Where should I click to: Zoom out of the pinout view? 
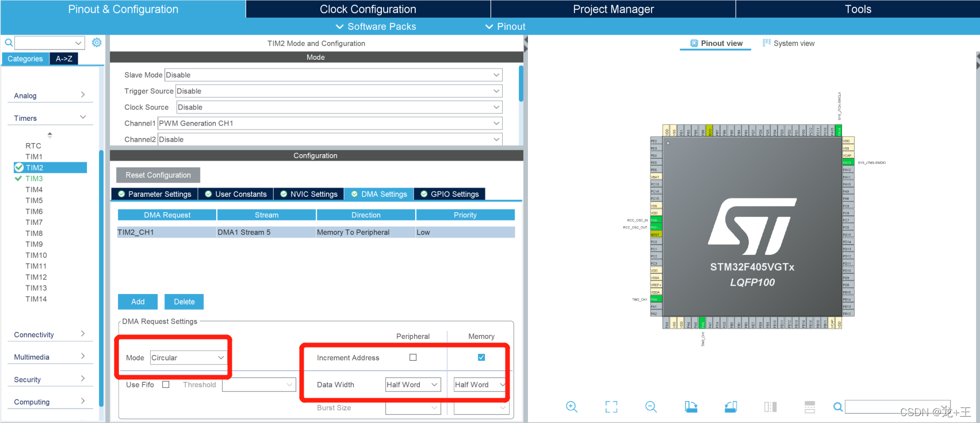coord(651,407)
